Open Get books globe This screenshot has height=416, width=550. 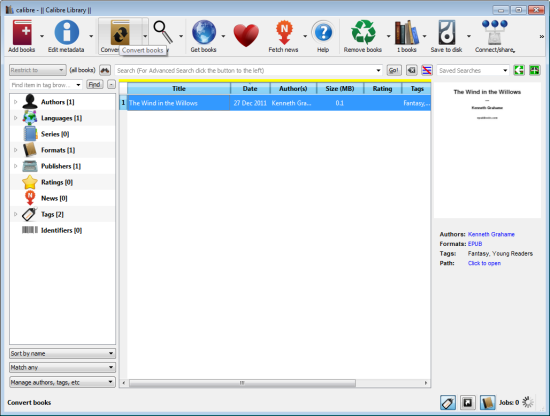(204, 33)
